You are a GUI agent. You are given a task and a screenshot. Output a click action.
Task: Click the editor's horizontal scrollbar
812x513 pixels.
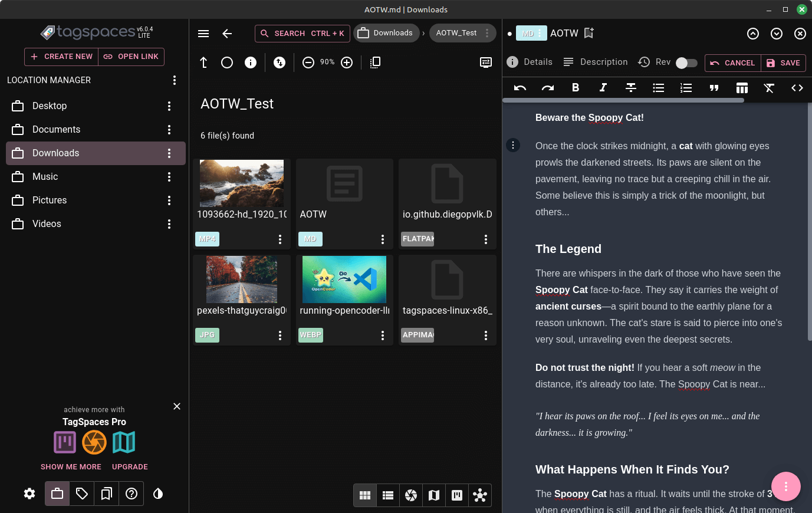623,100
